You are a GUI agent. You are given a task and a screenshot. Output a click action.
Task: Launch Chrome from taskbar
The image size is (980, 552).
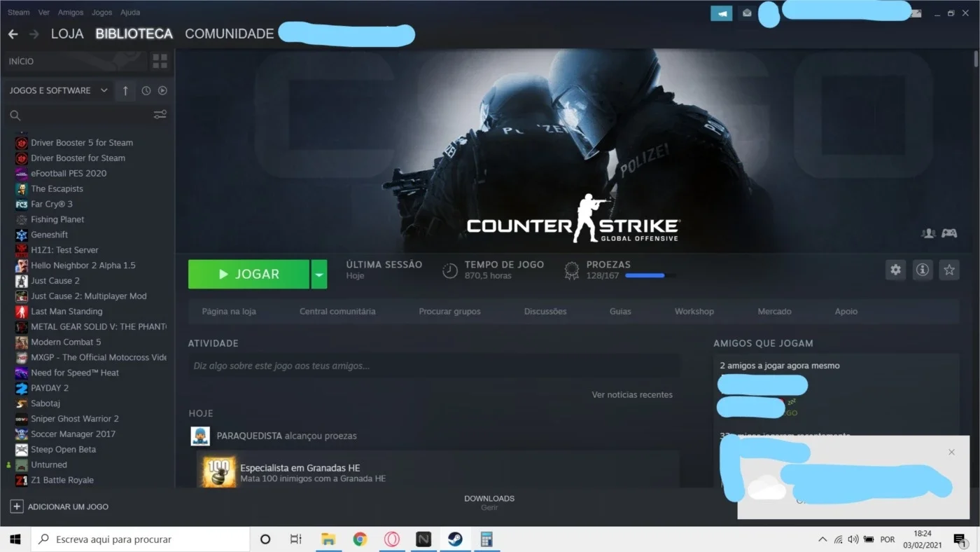pyautogui.click(x=360, y=539)
